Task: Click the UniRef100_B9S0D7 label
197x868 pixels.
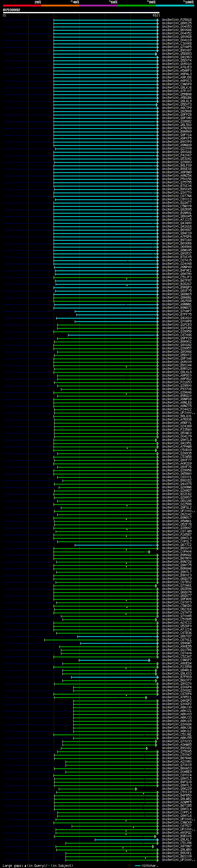Action: [176, 50]
